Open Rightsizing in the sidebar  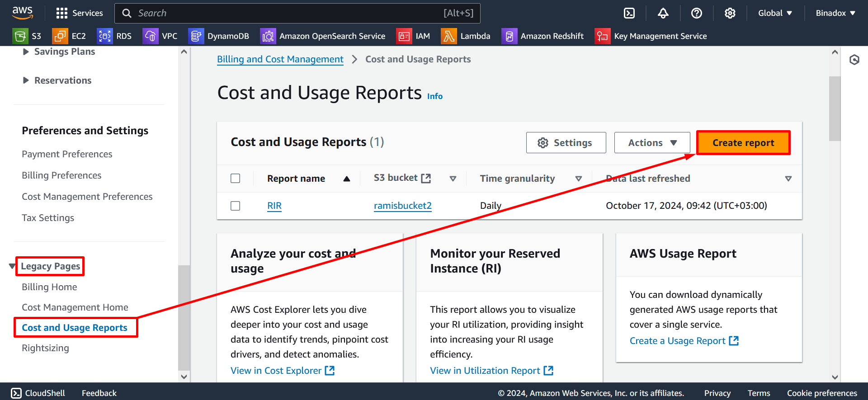[45, 348]
